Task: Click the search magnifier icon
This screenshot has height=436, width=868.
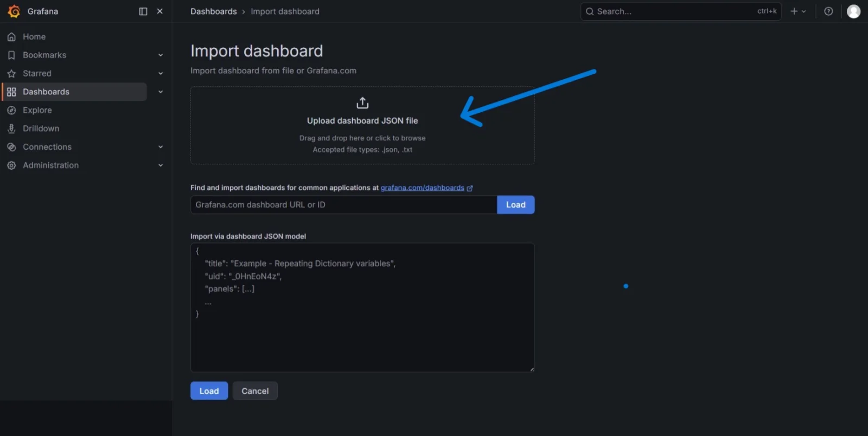Action: tap(590, 11)
